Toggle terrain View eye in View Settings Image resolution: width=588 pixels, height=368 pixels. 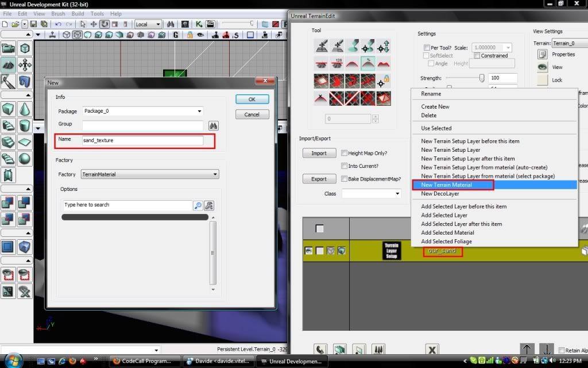click(x=542, y=67)
